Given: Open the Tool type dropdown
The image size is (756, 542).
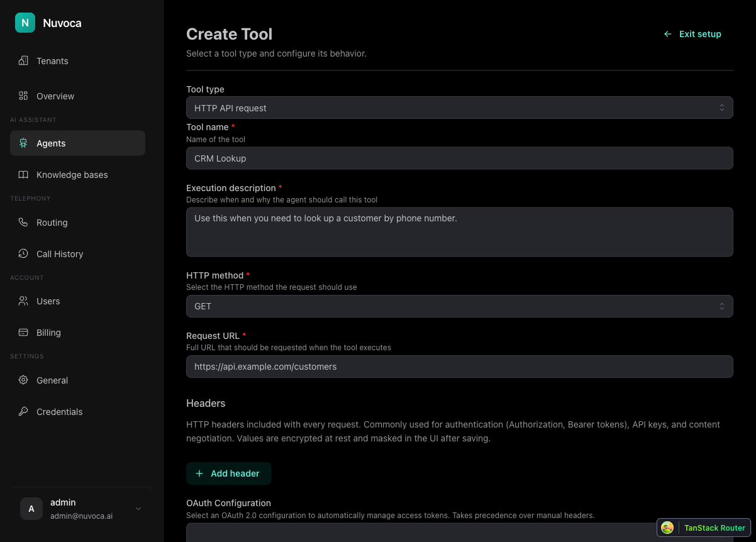Looking at the screenshot, I should tap(459, 108).
